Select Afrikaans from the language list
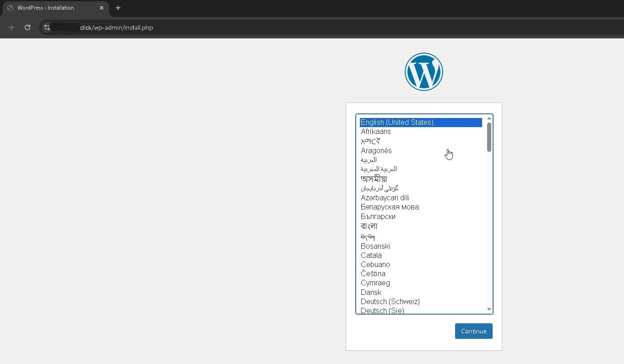Viewport: 624px width, 364px height. (x=421, y=132)
